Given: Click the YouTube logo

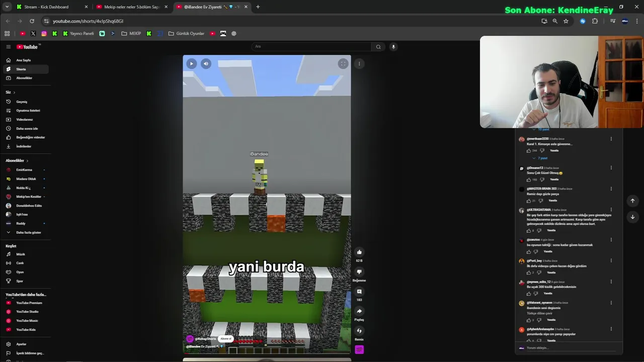Looking at the screenshot, I should 28,47.
